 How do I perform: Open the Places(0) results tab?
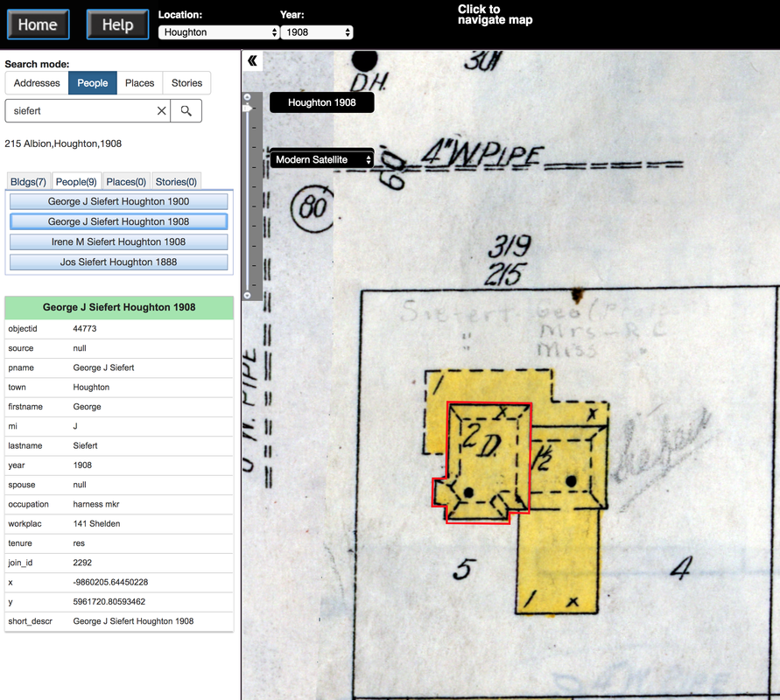[126, 182]
